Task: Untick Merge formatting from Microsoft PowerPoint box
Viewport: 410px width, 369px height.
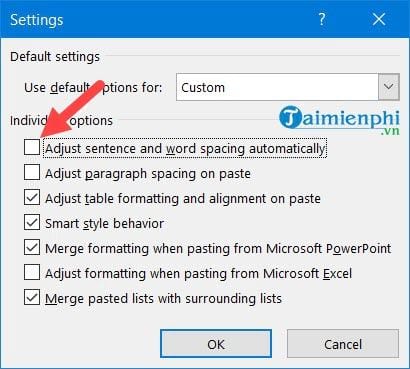Action: click(32, 247)
